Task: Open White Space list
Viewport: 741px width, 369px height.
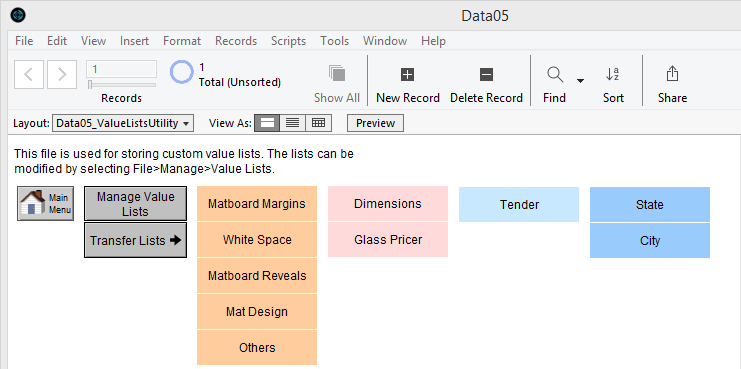Action: [x=257, y=240]
